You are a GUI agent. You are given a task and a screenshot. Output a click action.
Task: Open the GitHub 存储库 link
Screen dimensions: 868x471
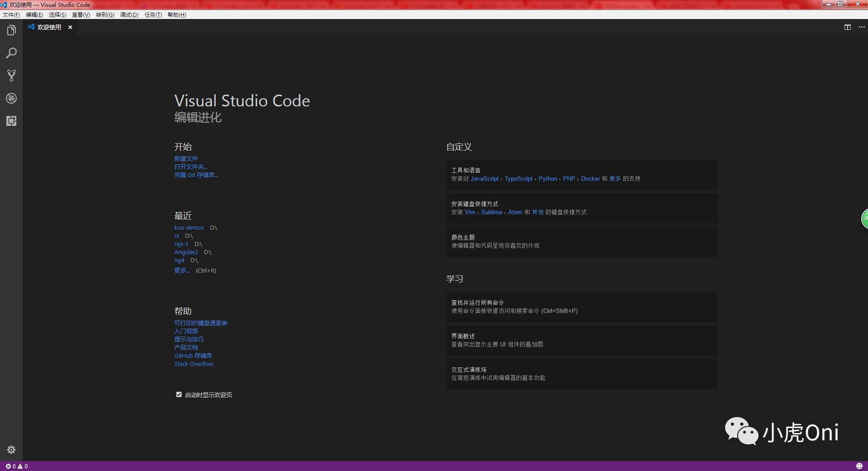tap(193, 356)
